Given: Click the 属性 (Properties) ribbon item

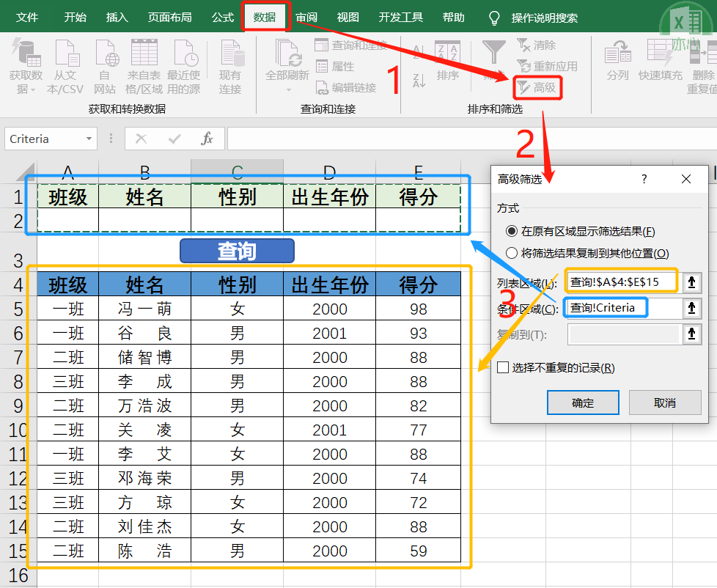Looking at the screenshot, I should pos(335,66).
